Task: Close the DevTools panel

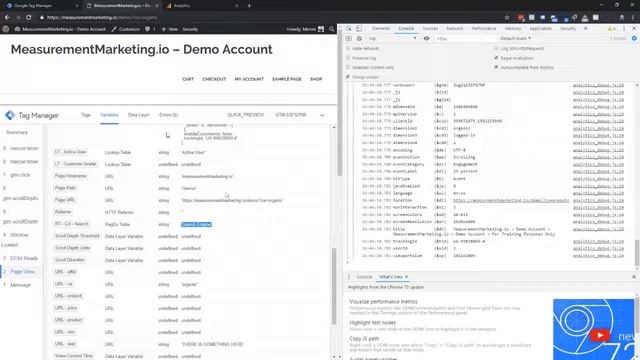Action: point(634,29)
